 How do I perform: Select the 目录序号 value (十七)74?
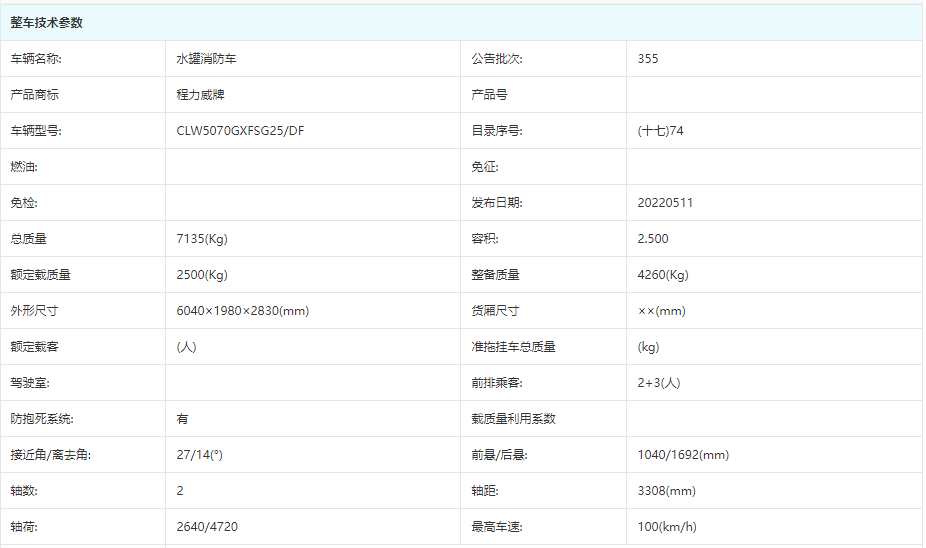click(x=660, y=131)
